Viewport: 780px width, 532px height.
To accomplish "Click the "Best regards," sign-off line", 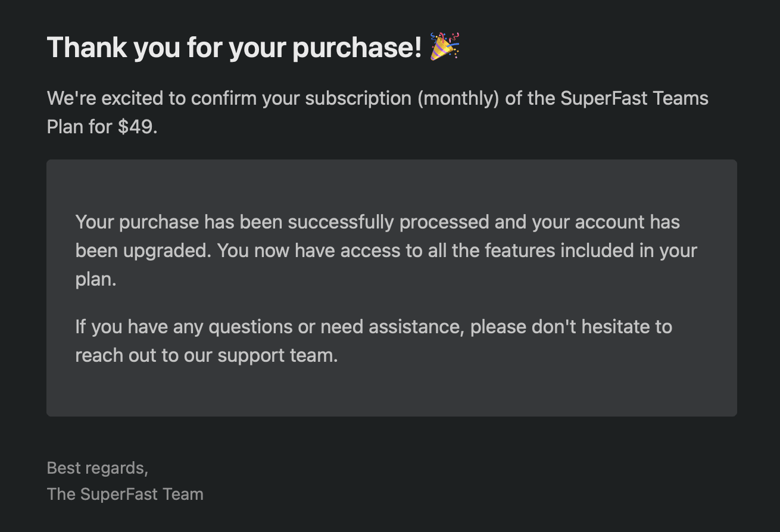I will [98, 468].
